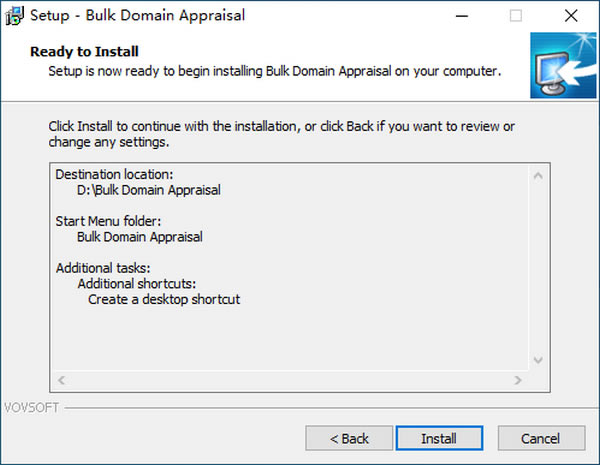Minimize the Setup window

click(462, 16)
